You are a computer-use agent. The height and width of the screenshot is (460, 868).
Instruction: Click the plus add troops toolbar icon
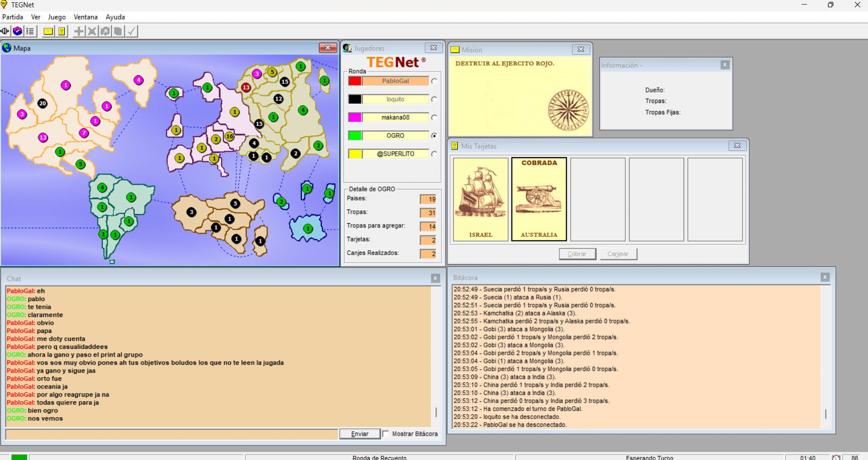(x=79, y=31)
